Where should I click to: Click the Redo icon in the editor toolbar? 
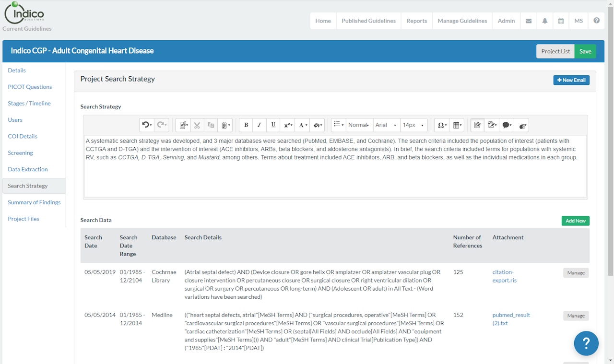point(162,125)
